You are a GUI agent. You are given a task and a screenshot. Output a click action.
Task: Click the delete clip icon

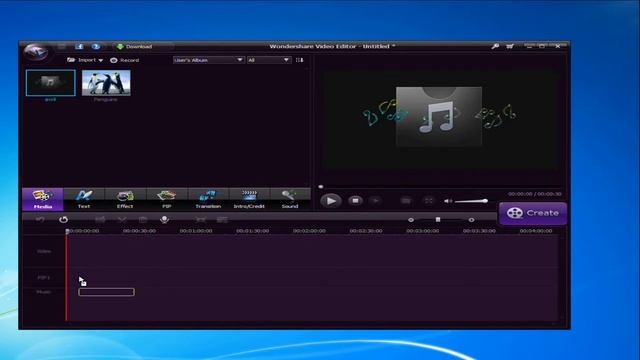click(143, 220)
